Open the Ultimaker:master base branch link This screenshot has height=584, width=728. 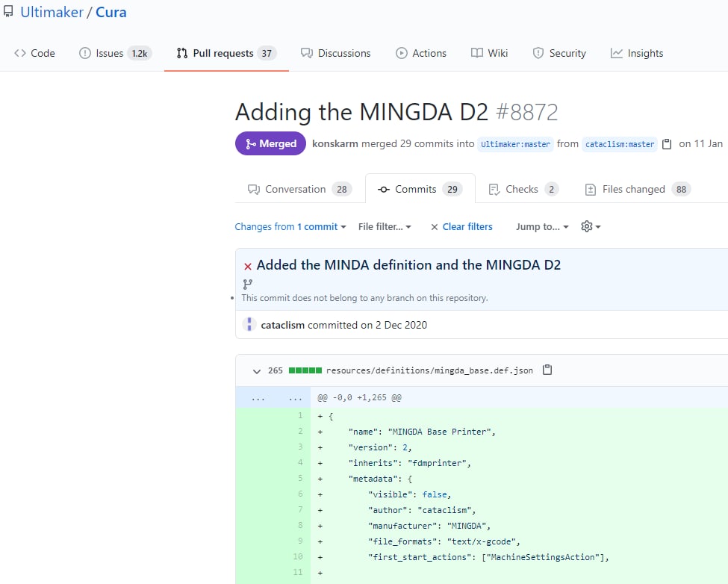pyautogui.click(x=515, y=144)
